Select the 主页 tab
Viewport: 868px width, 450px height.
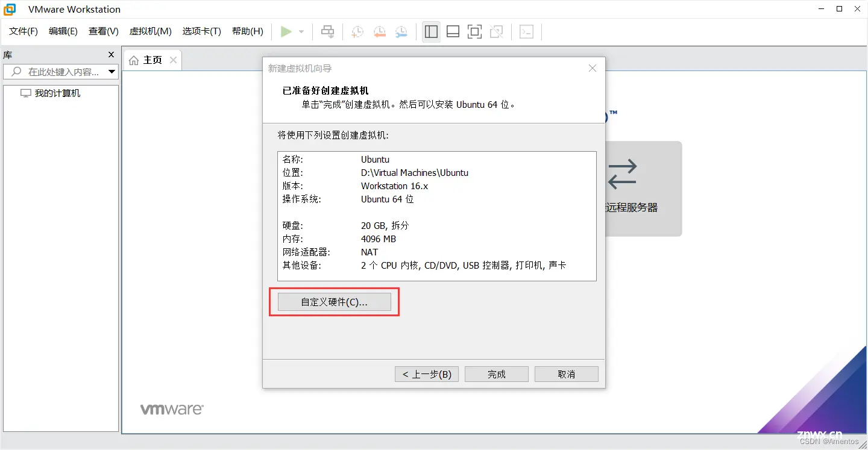pos(153,60)
